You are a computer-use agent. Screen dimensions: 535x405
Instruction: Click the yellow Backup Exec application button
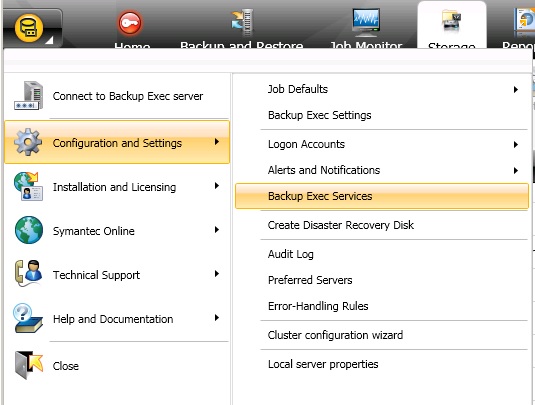click(x=29, y=28)
